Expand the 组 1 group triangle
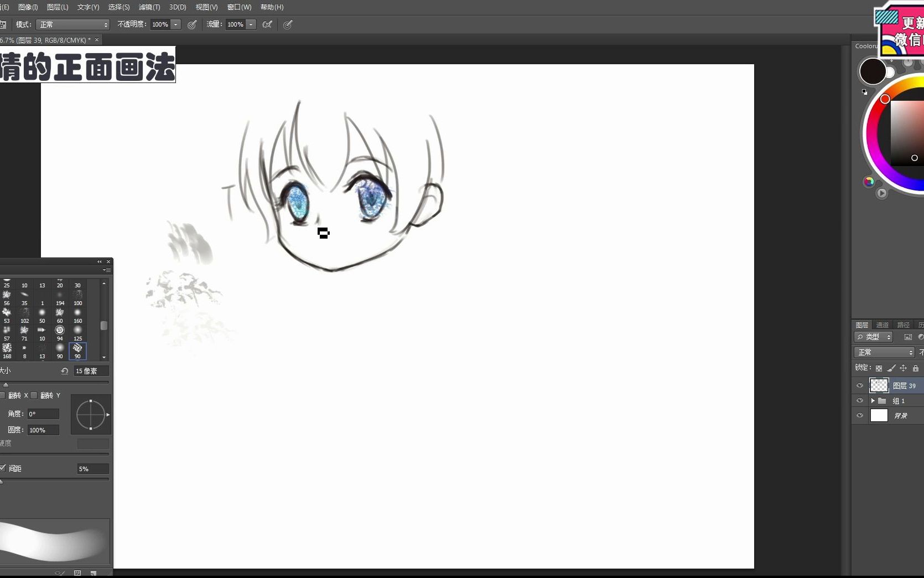The height and width of the screenshot is (578, 924). click(x=873, y=401)
